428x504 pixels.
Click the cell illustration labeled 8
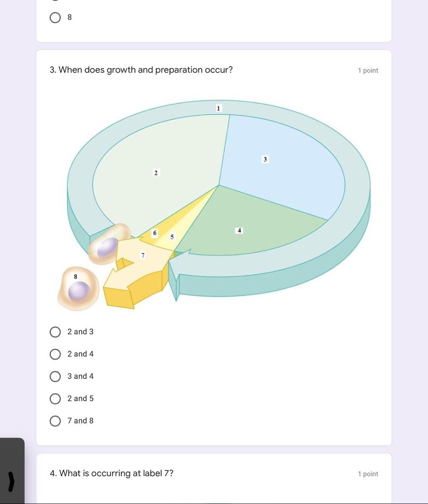78,288
